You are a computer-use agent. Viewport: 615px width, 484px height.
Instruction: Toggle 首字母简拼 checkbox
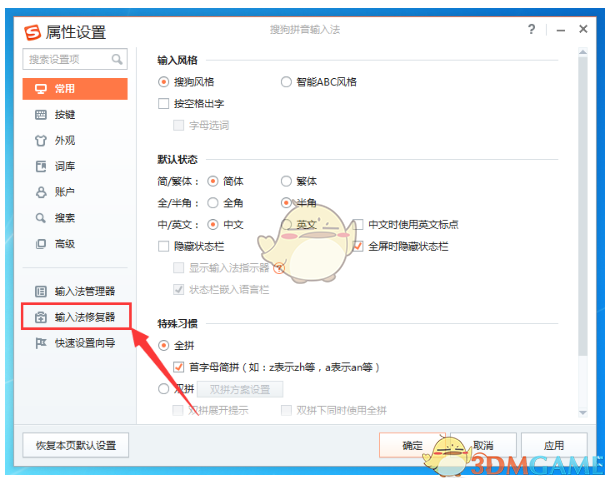click(178, 367)
